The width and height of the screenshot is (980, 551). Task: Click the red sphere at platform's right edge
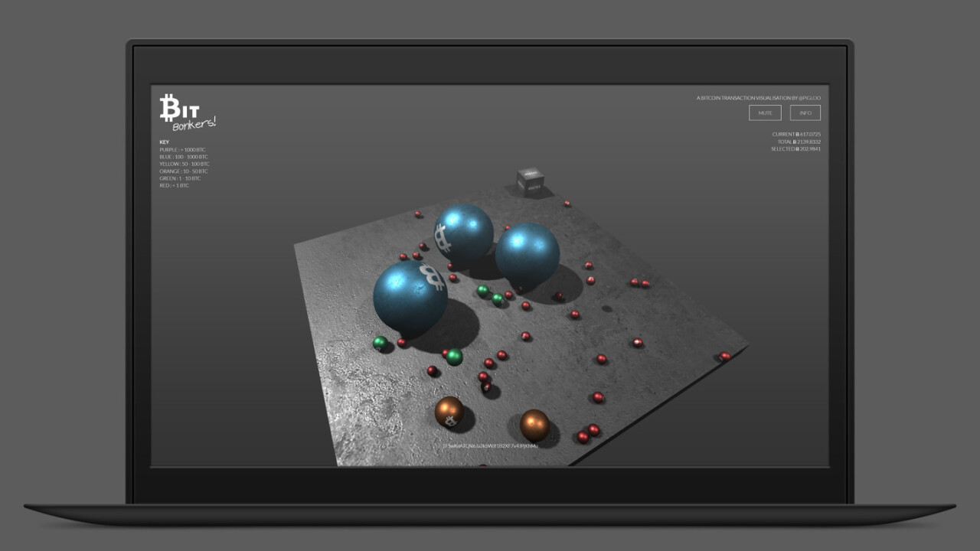coord(724,356)
